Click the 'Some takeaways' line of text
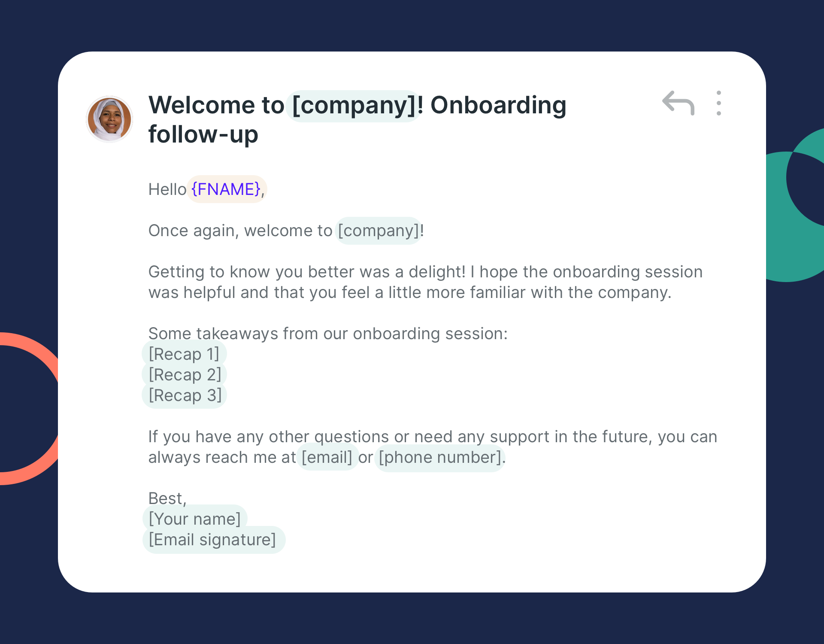The height and width of the screenshot is (644, 824). coord(328,334)
